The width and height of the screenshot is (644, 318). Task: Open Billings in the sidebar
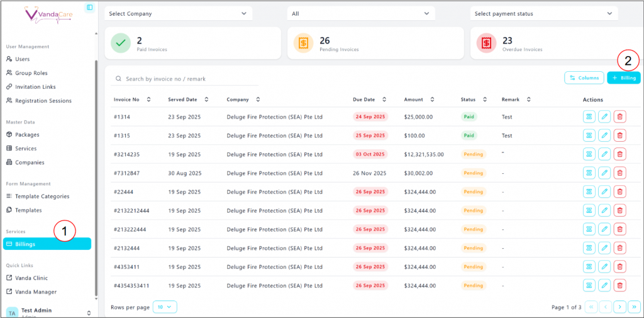tap(47, 244)
